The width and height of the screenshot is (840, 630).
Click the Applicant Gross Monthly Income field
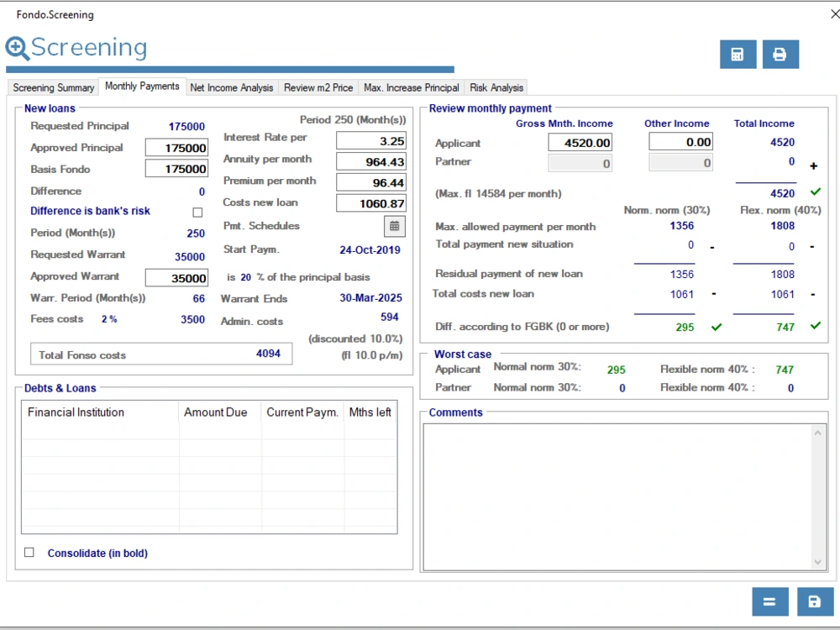[x=581, y=144]
